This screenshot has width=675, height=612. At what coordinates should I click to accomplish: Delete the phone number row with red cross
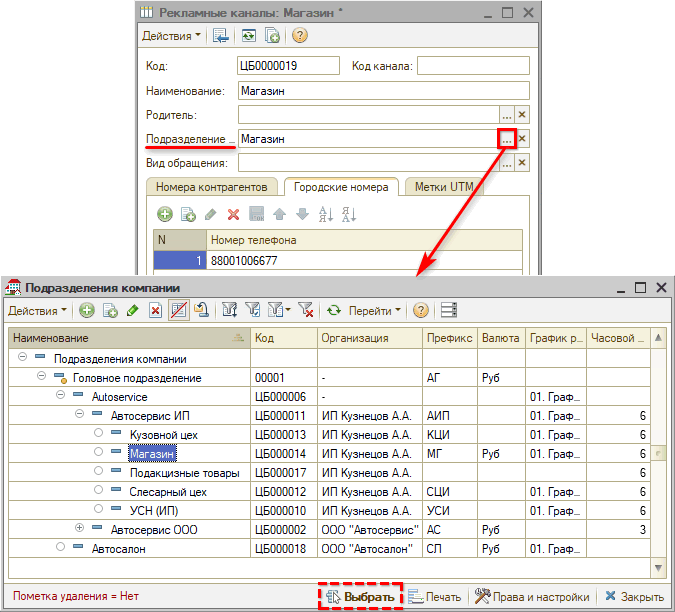[x=233, y=214]
